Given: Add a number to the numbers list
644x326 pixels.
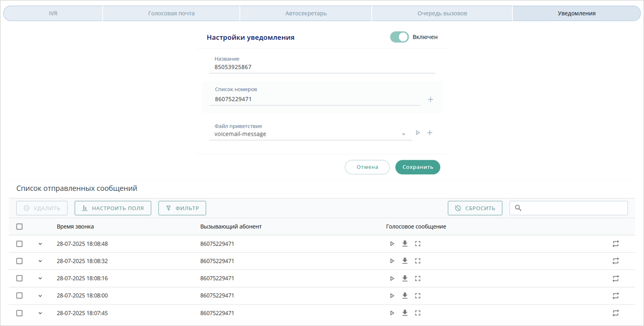Looking at the screenshot, I should (x=431, y=99).
